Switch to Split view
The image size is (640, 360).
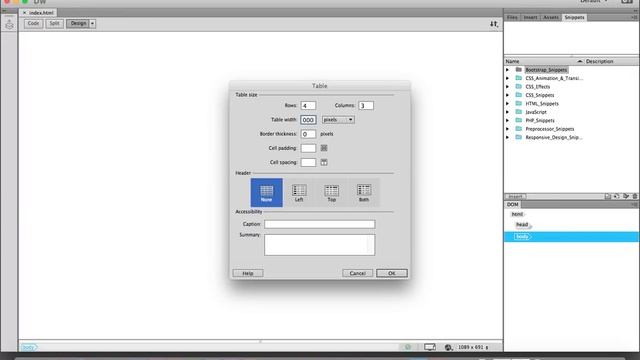click(54, 24)
